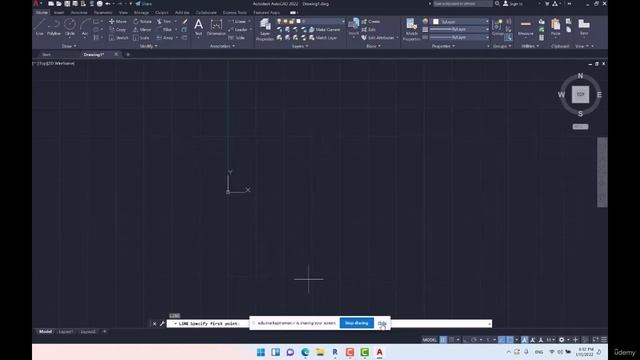Expand the Block panel

pyautogui.click(x=373, y=46)
